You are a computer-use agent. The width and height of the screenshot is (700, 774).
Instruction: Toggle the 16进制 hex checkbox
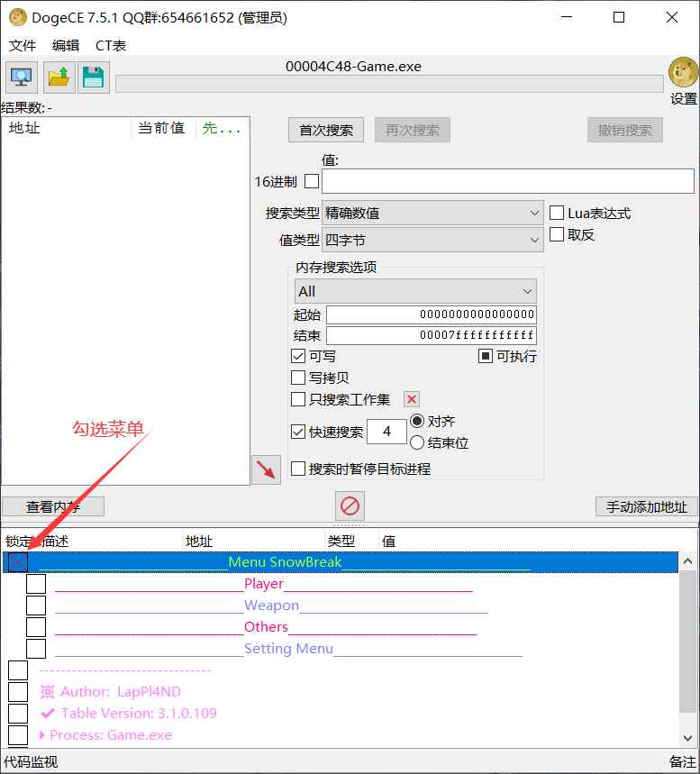point(312,181)
